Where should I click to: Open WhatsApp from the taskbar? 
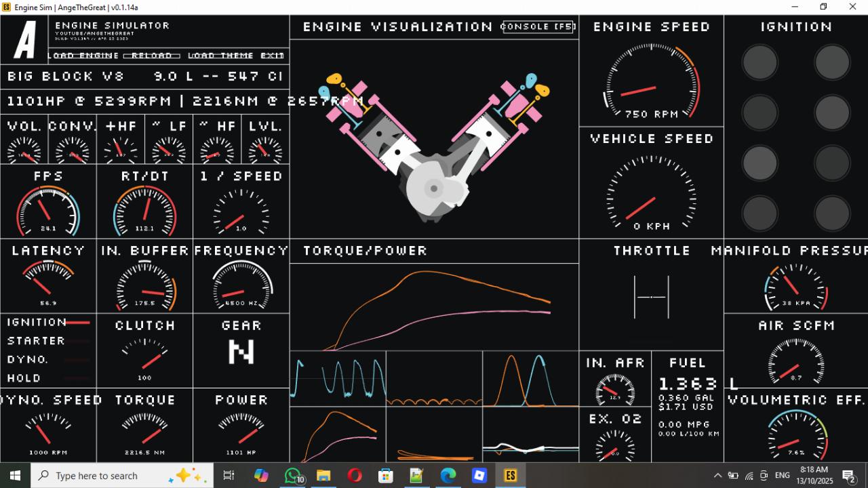292,476
